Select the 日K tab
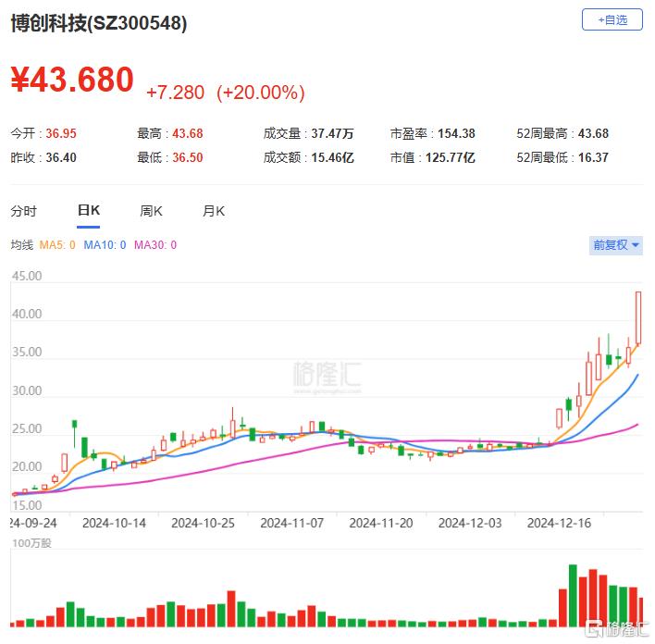The height and width of the screenshot is (644, 655). pos(88,210)
